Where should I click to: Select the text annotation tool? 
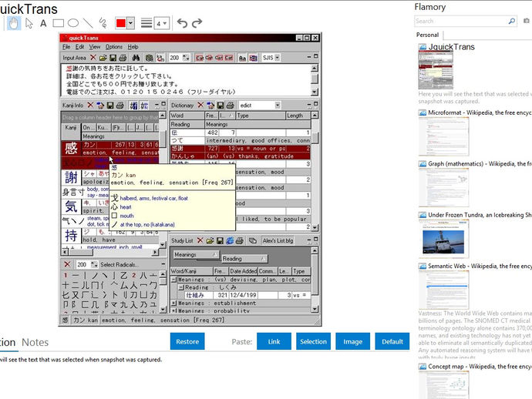coord(43,23)
